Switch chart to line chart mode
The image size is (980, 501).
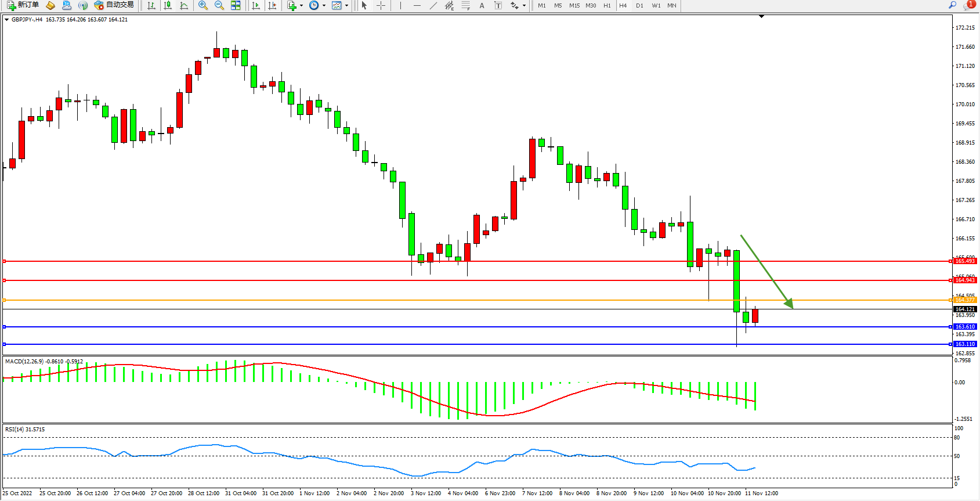coord(184,5)
